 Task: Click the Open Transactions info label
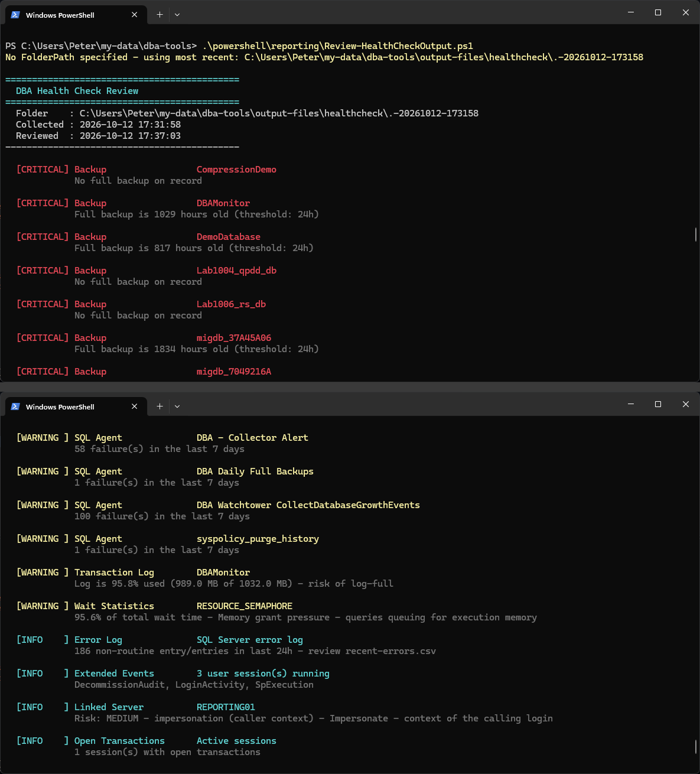pos(119,741)
